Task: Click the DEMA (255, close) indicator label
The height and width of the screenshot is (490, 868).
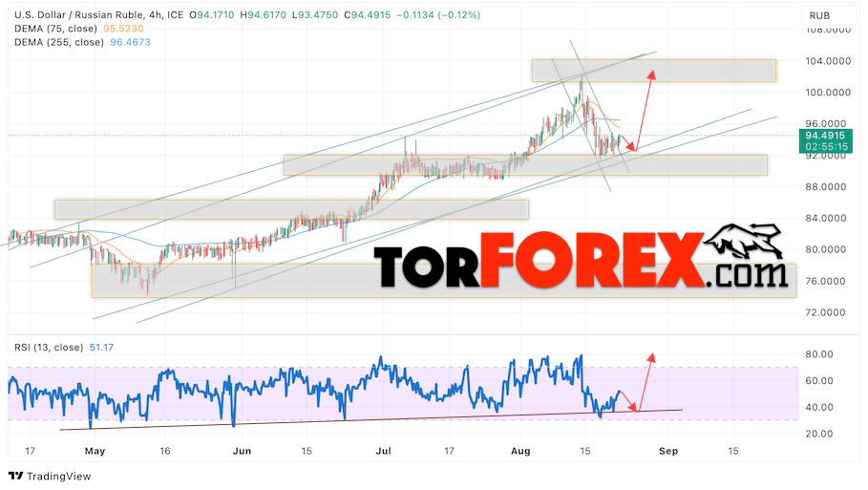Action: pos(59,42)
